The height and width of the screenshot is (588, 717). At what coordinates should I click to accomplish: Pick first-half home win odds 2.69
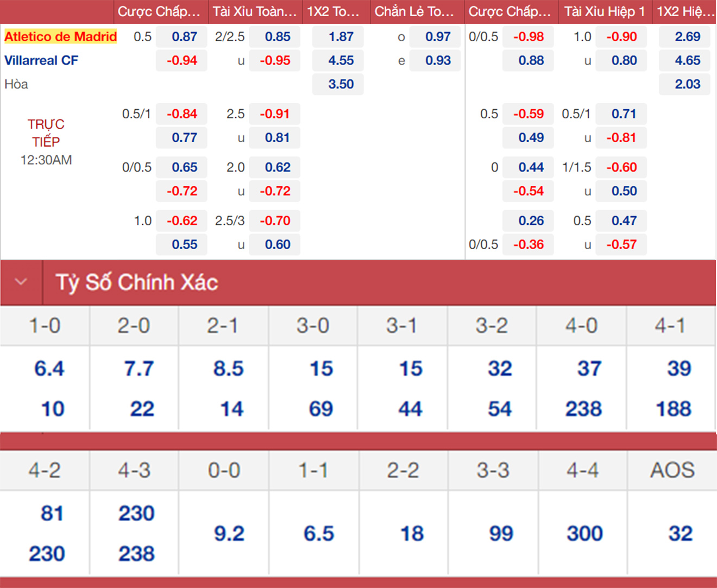(687, 37)
